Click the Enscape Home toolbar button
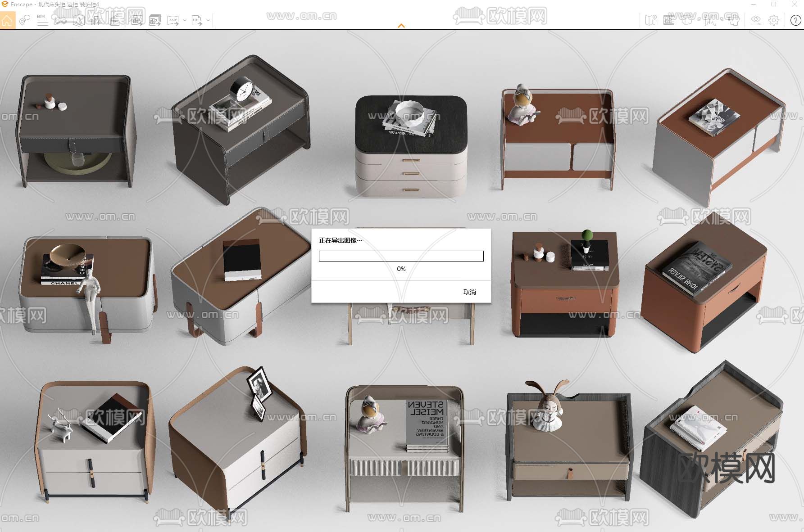The image size is (804, 532). [x=7, y=20]
